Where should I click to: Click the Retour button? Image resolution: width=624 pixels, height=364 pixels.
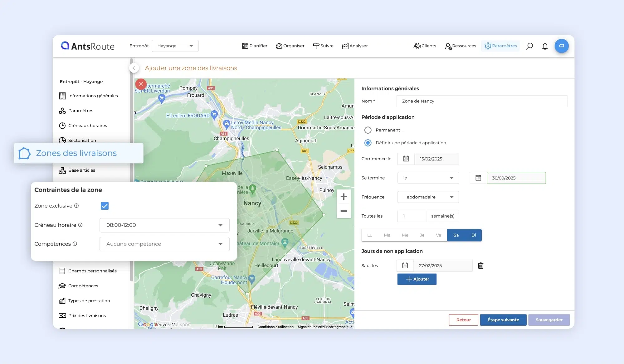(463, 320)
